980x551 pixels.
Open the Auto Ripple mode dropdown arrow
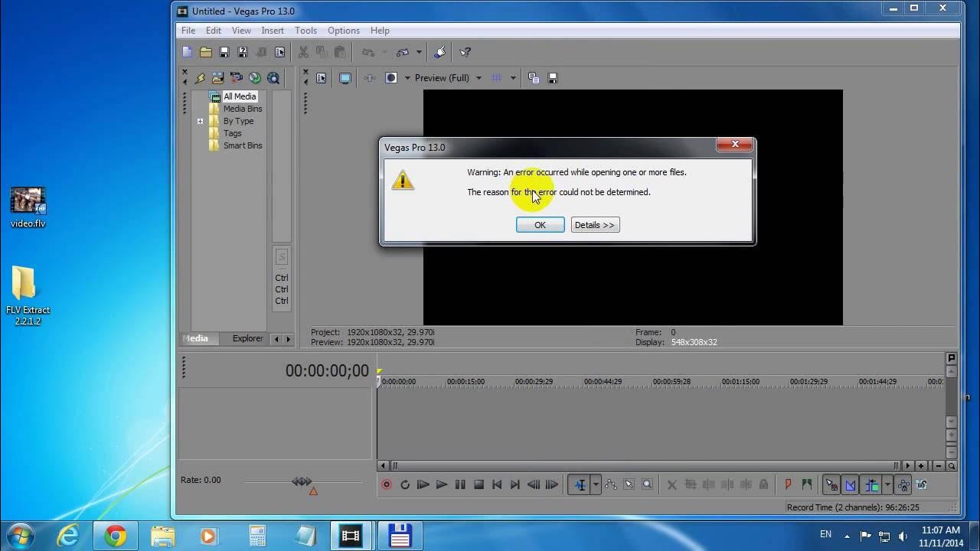pyautogui.click(x=887, y=484)
